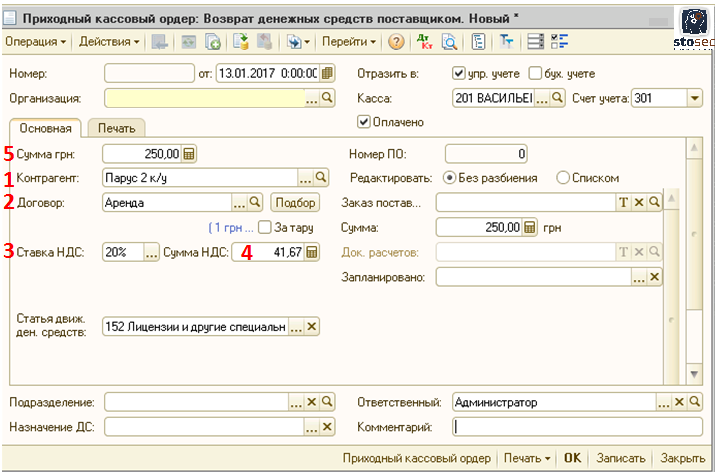
Task: Open the Ставка НДС selection button
Action: tap(151, 253)
